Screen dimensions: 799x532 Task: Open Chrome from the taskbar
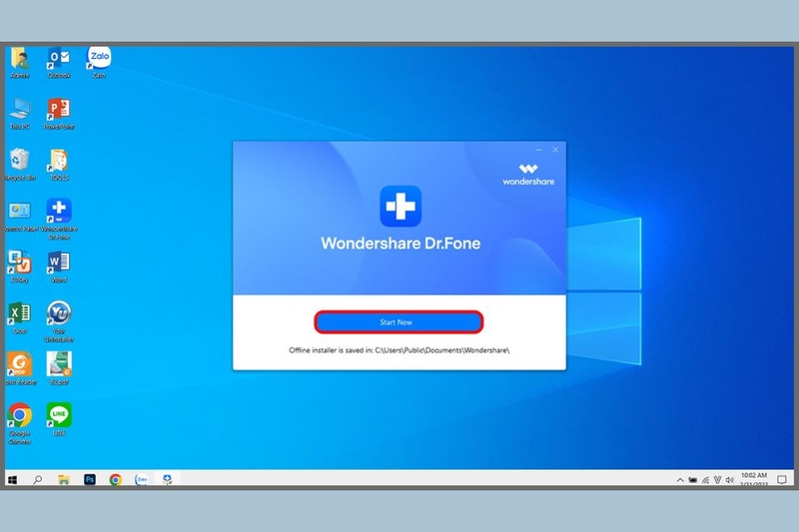pos(116,479)
